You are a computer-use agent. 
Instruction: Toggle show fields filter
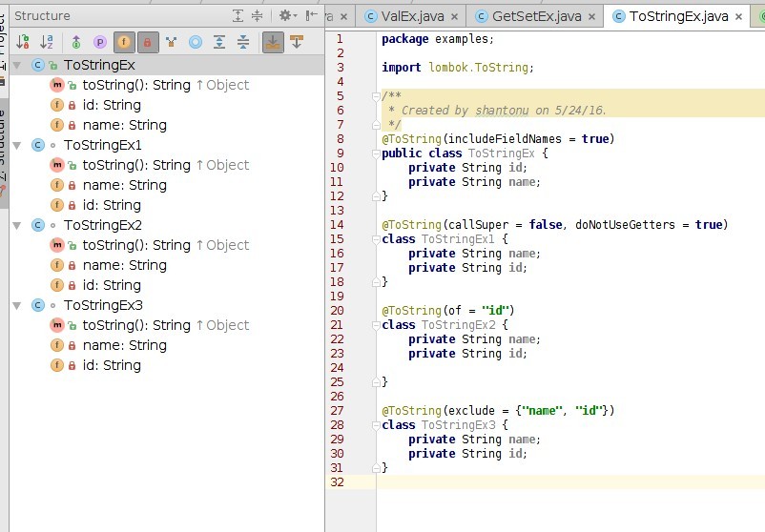point(124,42)
